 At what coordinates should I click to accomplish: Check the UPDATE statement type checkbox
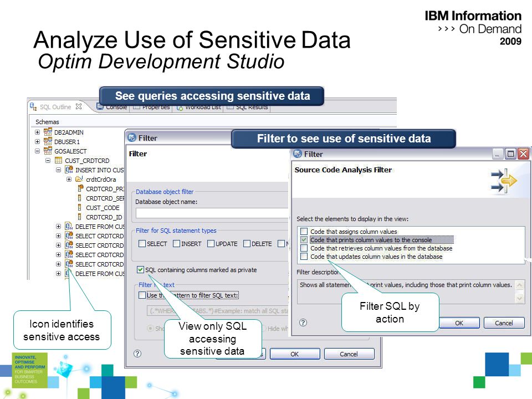(x=211, y=243)
